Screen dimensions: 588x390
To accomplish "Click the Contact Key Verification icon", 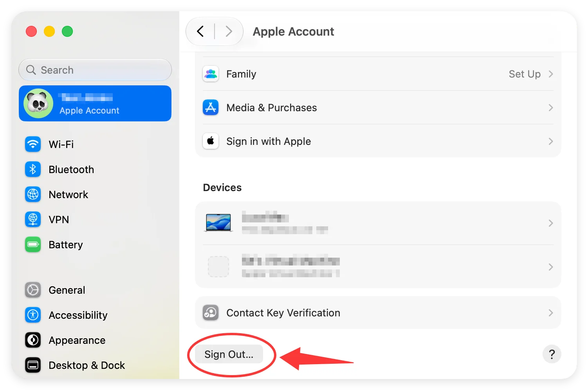I will pyautogui.click(x=211, y=312).
